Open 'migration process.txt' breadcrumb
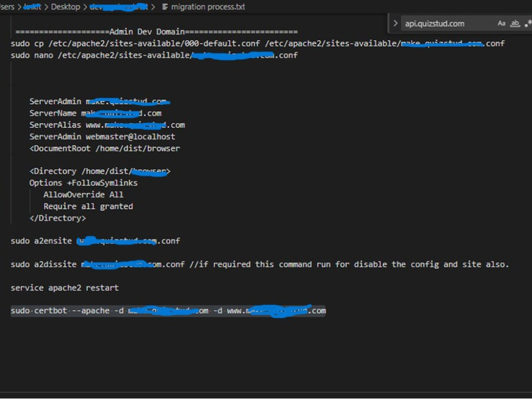 (208, 7)
